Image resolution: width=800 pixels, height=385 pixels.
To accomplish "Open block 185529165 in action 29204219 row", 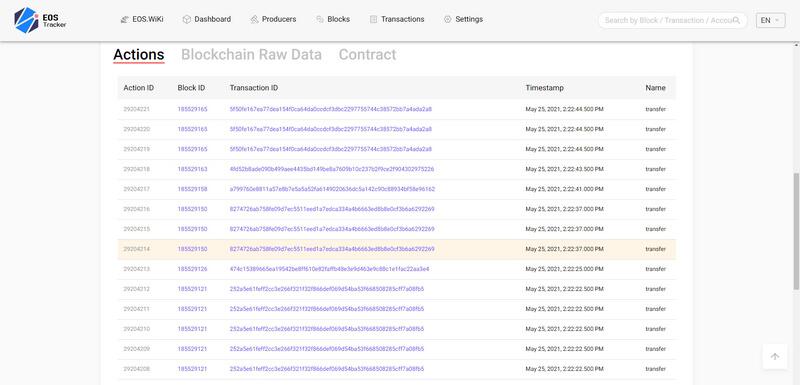I will coord(192,149).
